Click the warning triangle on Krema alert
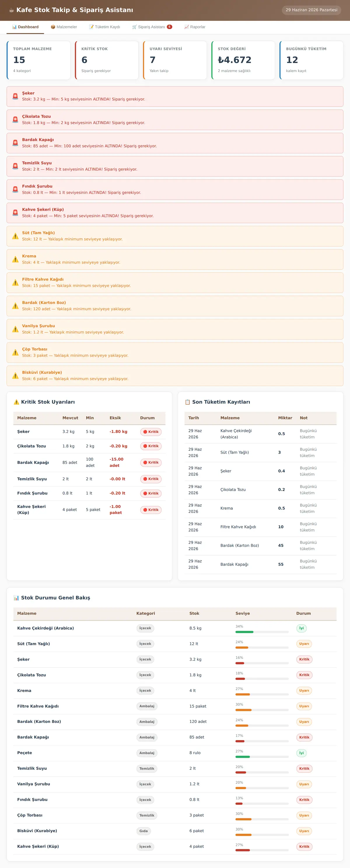350x868 pixels. (15, 259)
